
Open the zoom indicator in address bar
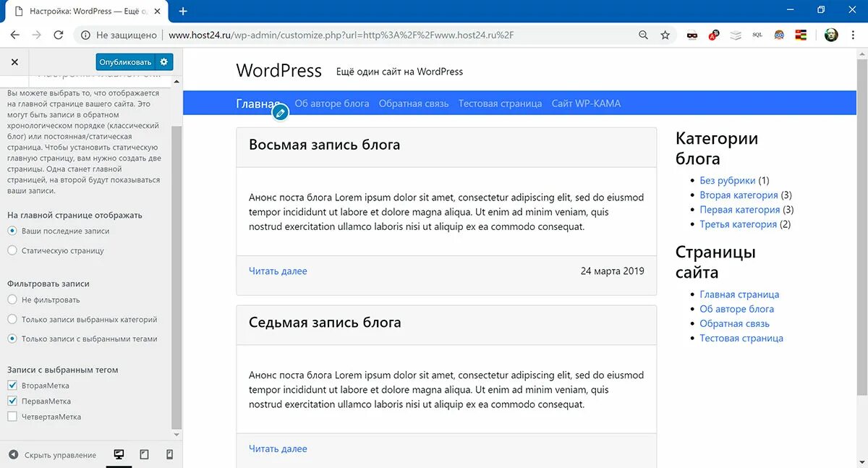click(x=644, y=35)
